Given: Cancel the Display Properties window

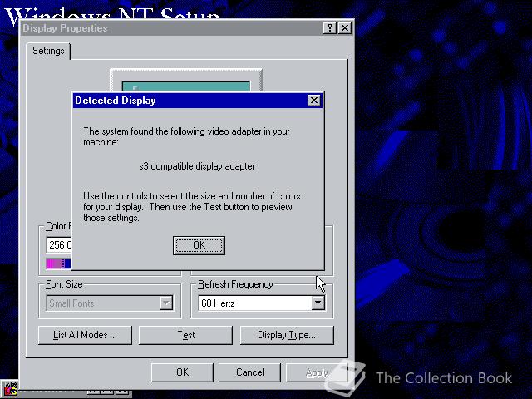Looking at the screenshot, I should pyautogui.click(x=249, y=372).
